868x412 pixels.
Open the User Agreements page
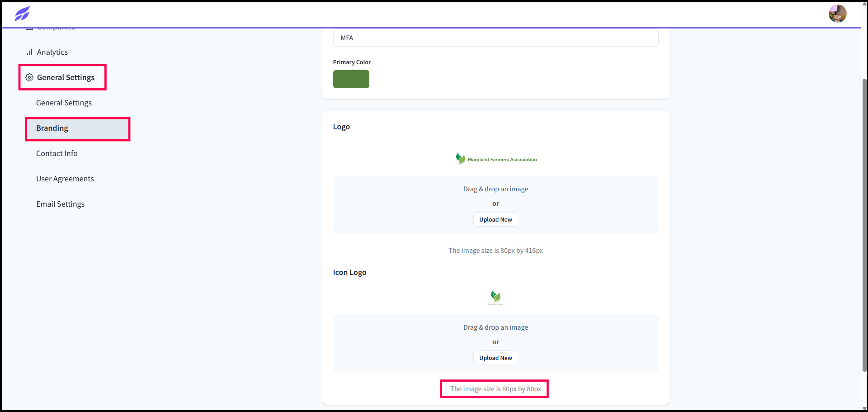point(65,179)
